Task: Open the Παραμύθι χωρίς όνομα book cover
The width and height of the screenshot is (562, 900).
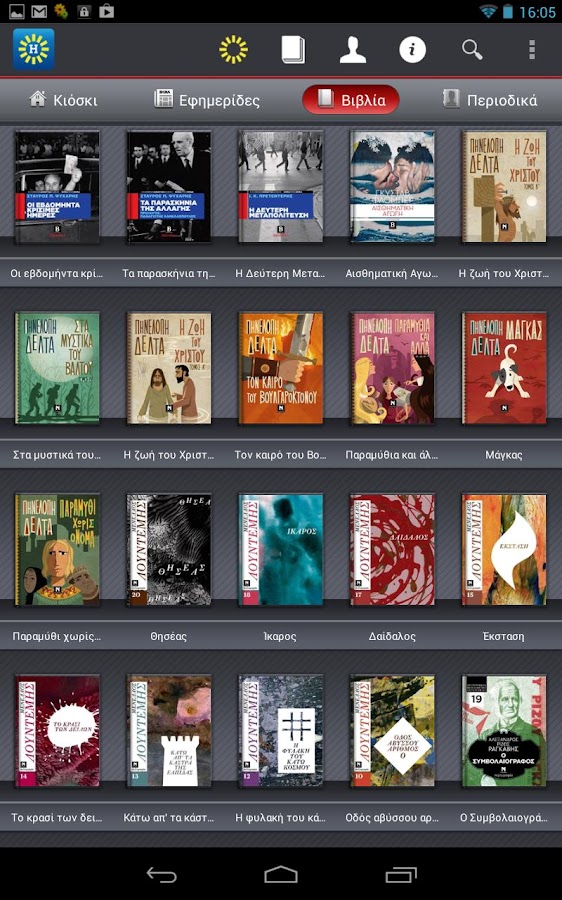Action: [57, 549]
